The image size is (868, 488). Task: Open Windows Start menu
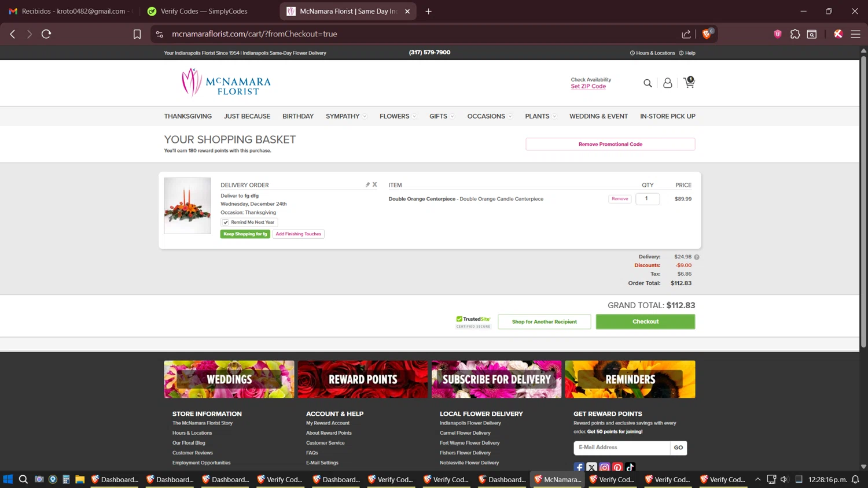(x=8, y=479)
